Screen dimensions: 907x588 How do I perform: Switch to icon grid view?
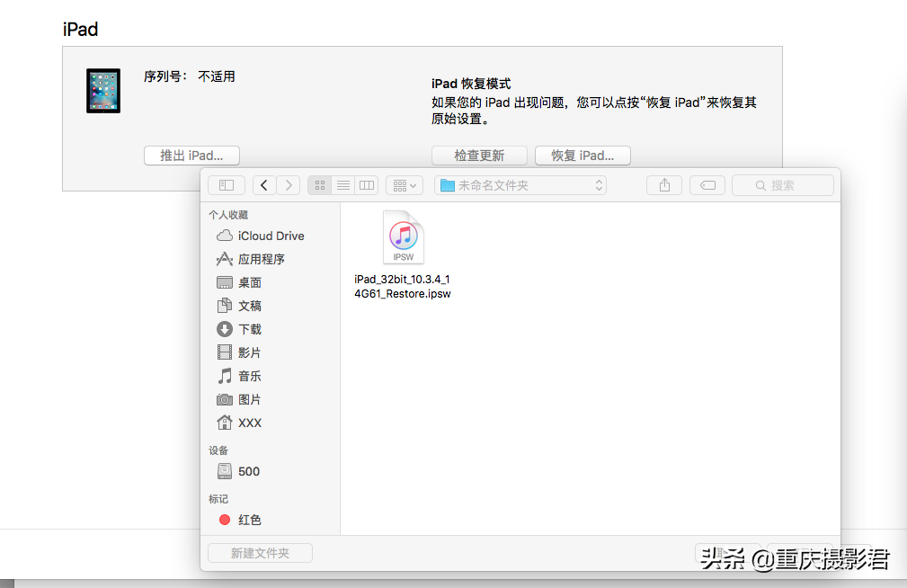(319, 185)
